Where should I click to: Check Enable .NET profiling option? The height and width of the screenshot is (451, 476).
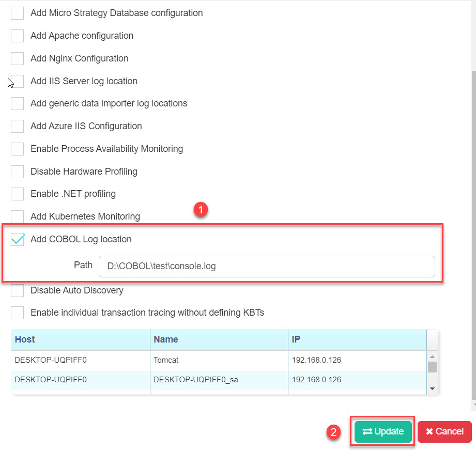click(17, 194)
